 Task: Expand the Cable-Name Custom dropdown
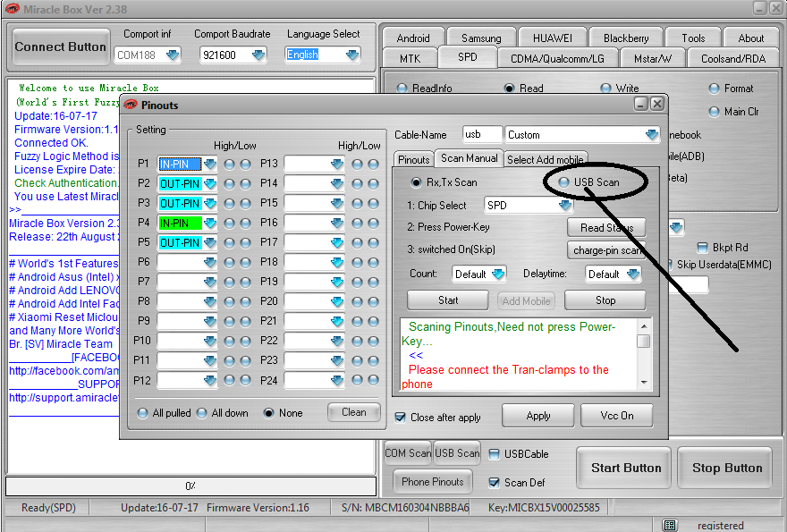(651, 134)
